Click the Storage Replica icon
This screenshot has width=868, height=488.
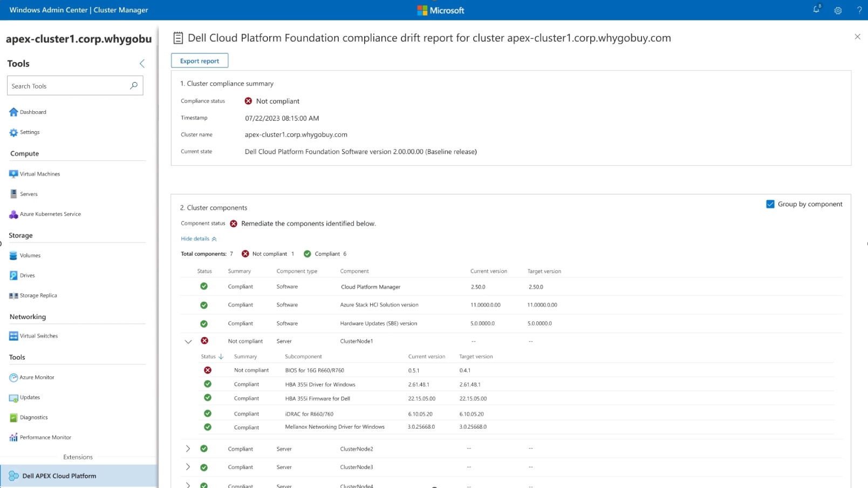point(13,296)
